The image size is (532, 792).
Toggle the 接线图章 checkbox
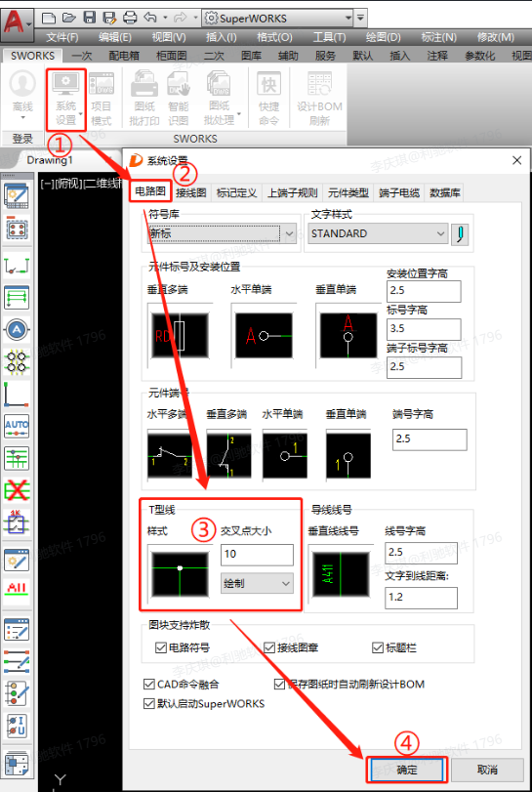[x=269, y=647]
